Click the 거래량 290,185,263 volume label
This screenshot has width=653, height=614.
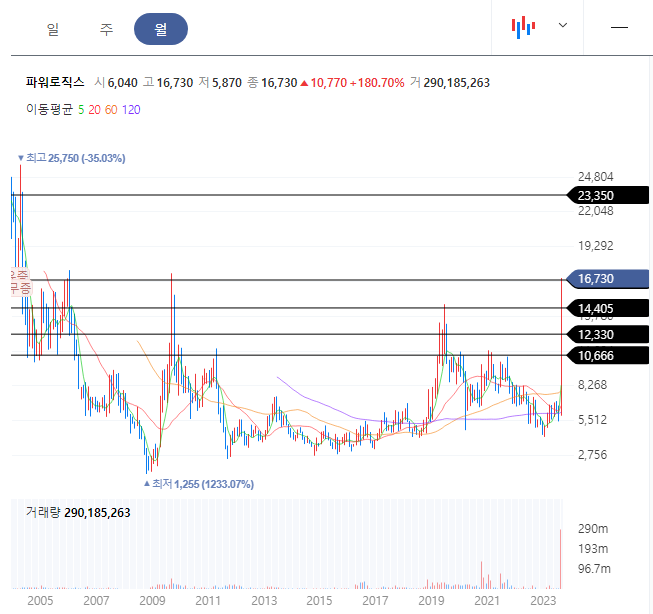(78, 512)
